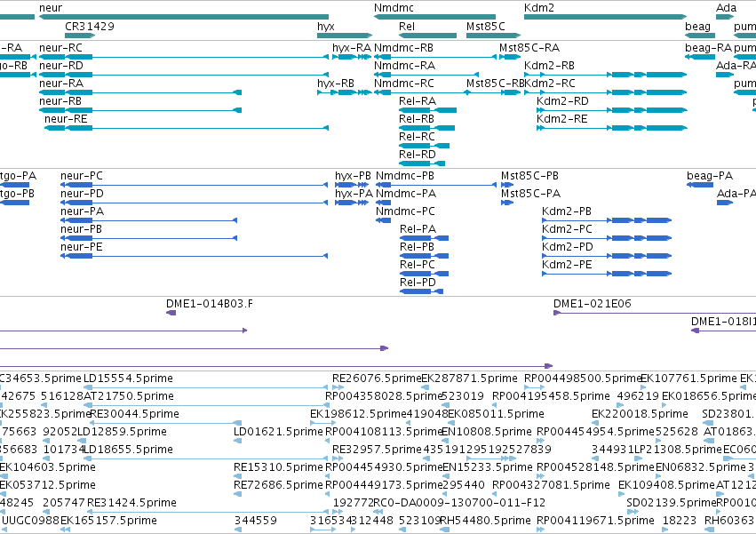The width and height of the screenshot is (756, 534).
Task: Select transcript Rel-RB
Action: pyautogui.click(x=417, y=119)
